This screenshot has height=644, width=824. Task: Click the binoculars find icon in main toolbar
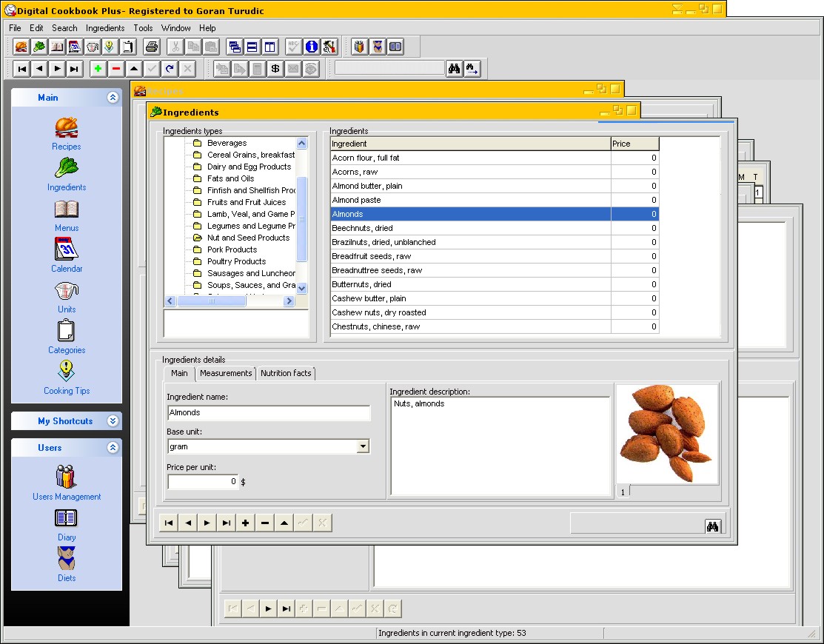point(454,69)
